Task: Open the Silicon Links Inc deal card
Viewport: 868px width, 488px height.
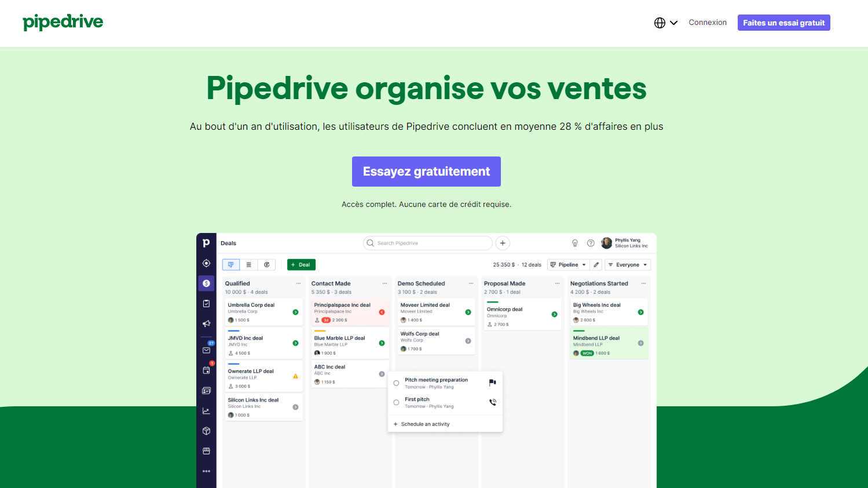Action: pyautogui.click(x=263, y=407)
